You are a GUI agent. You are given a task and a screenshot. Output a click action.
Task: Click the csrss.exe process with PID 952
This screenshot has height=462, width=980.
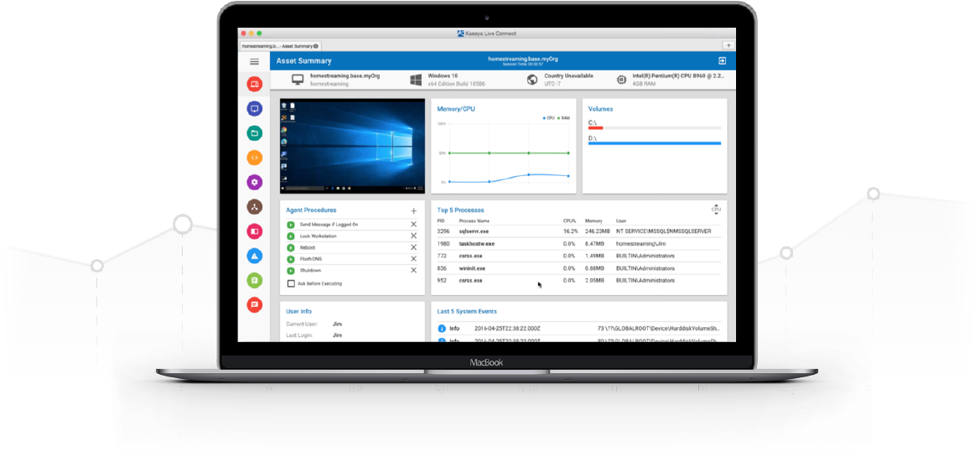pyautogui.click(x=578, y=281)
